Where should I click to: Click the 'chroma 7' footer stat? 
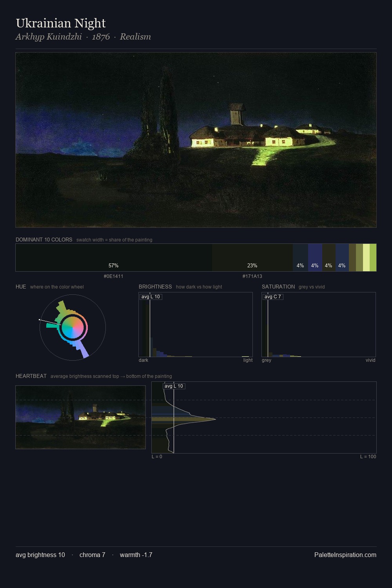click(x=93, y=555)
